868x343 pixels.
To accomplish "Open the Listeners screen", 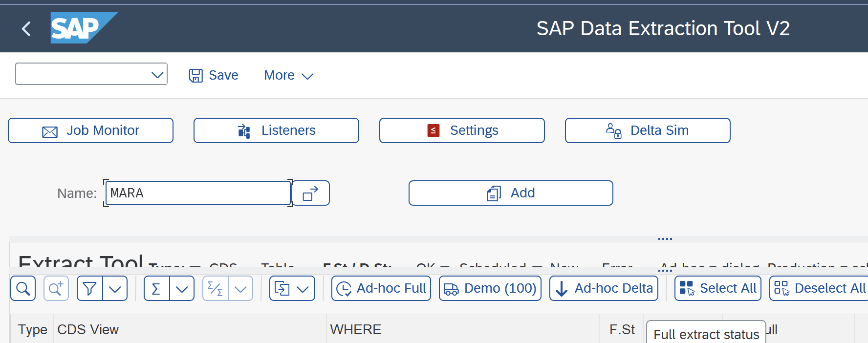I will pyautogui.click(x=276, y=130).
